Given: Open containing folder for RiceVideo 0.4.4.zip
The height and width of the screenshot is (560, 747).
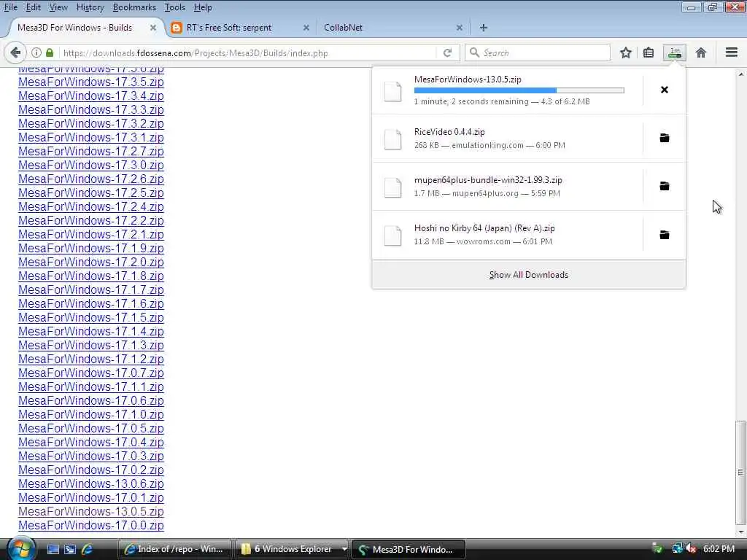Looking at the screenshot, I should click(x=664, y=138).
